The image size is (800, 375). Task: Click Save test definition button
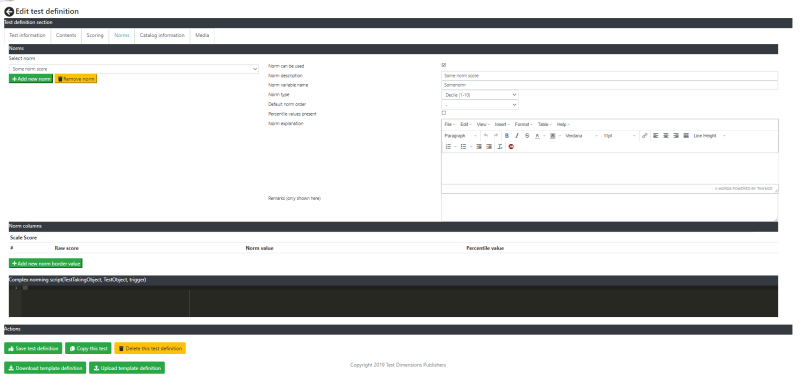[33, 348]
